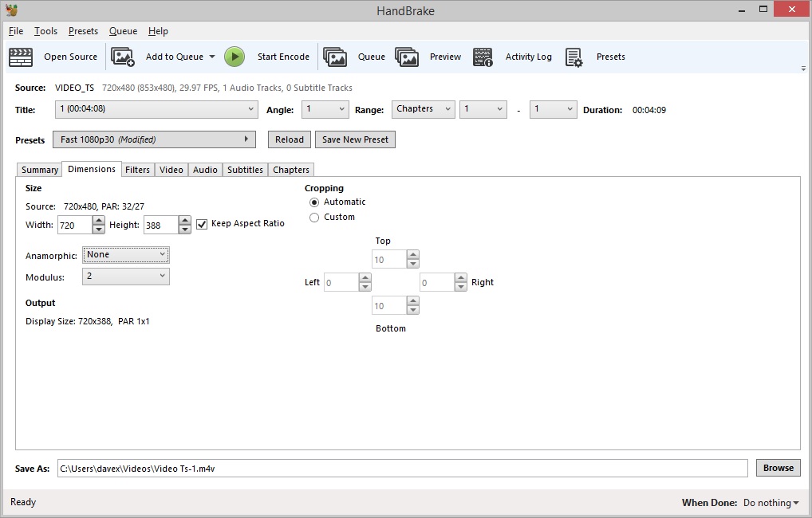Viewport: 812px width, 518px height.
Task: Decrease Right crop value arrow
Action: coord(461,287)
